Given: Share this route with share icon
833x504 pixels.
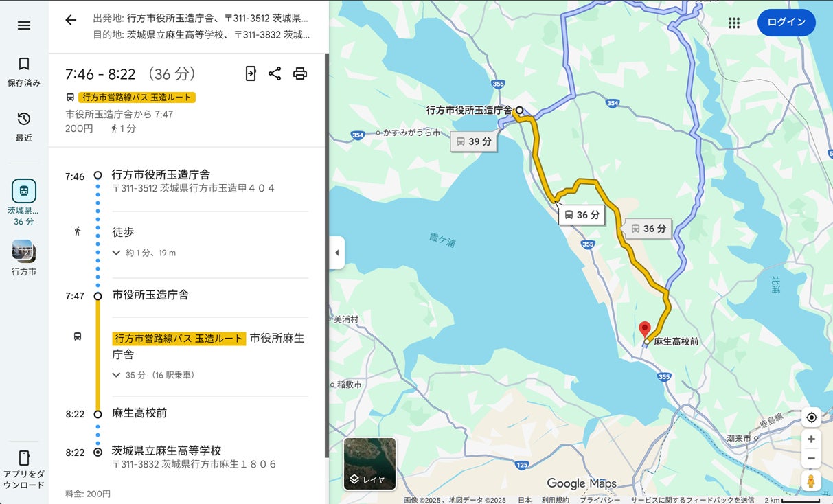Looking at the screenshot, I should pyautogui.click(x=275, y=73).
